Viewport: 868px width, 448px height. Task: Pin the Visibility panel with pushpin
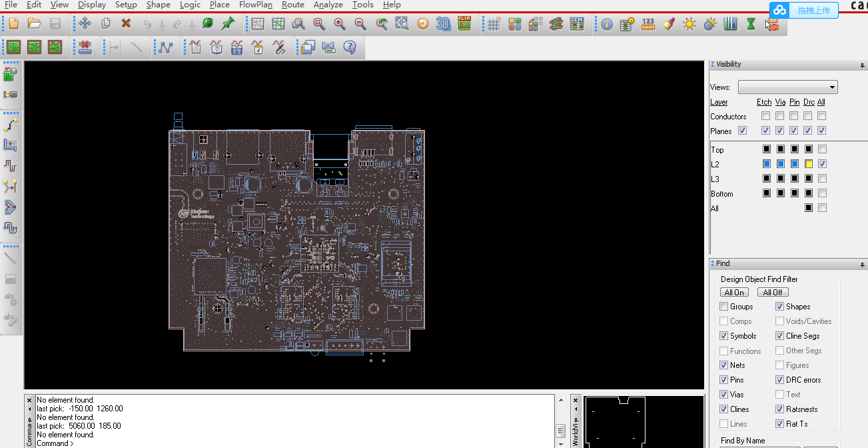(863, 65)
